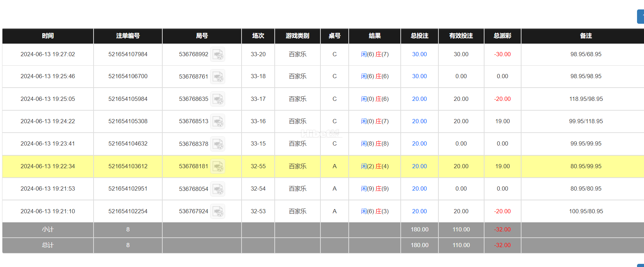Viewport: 644px width, 267px height.
Task: Click result 闲(2) 庄(4) cell
Action: click(375, 166)
